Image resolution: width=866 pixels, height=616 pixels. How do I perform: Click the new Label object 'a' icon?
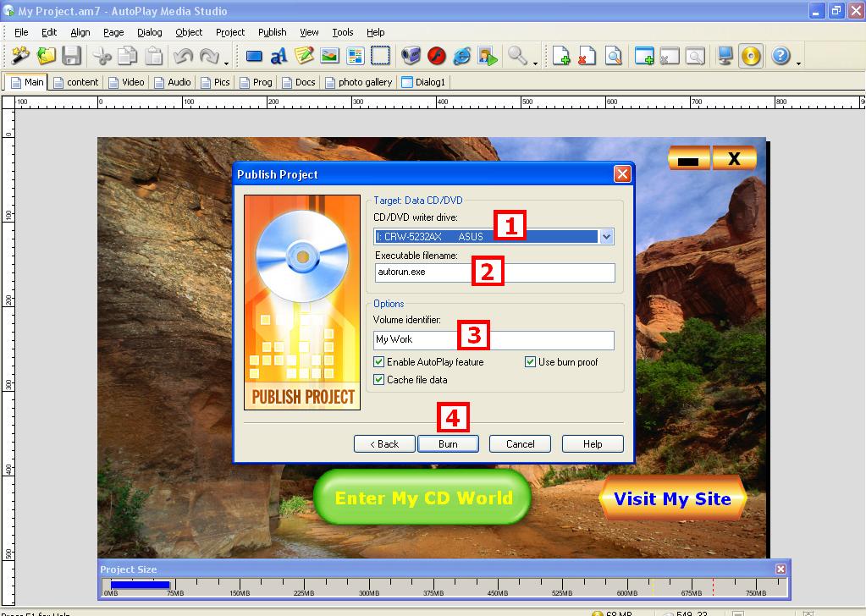coord(279,57)
